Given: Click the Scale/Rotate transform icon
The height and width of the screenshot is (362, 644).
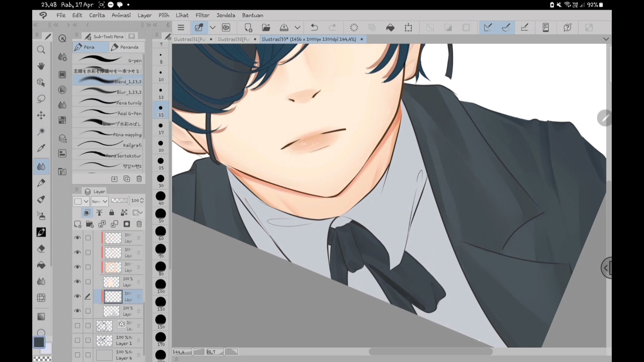Looking at the screenshot, I should click(x=408, y=27).
